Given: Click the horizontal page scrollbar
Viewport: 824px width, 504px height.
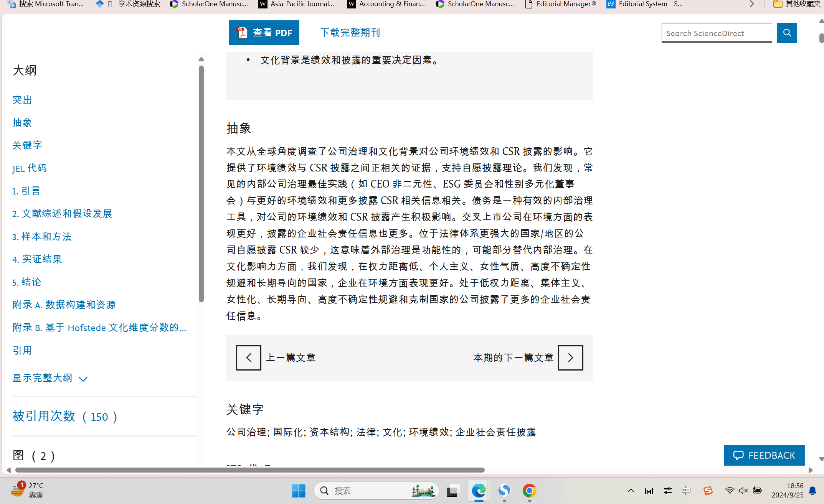Looking at the screenshot, I should pos(249,470).
